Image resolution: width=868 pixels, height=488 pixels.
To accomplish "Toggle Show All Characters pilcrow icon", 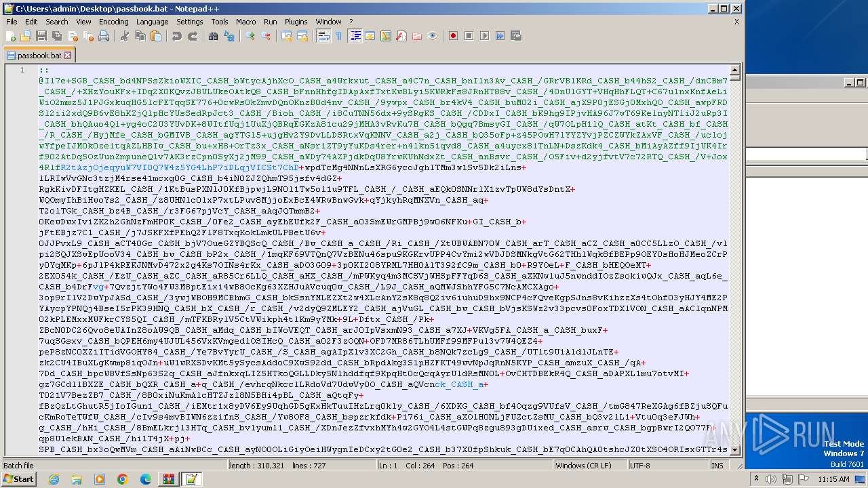I will coord(339,36).
